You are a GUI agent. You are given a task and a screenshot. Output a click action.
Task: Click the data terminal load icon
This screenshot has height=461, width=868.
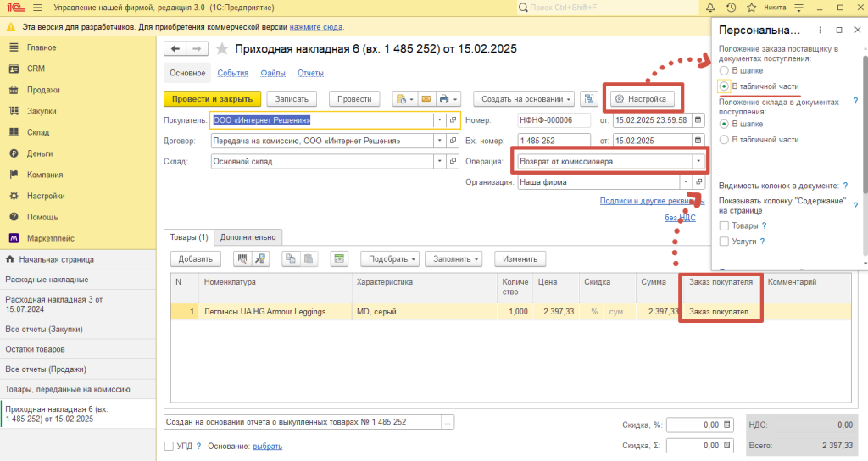tap(260, 259)
